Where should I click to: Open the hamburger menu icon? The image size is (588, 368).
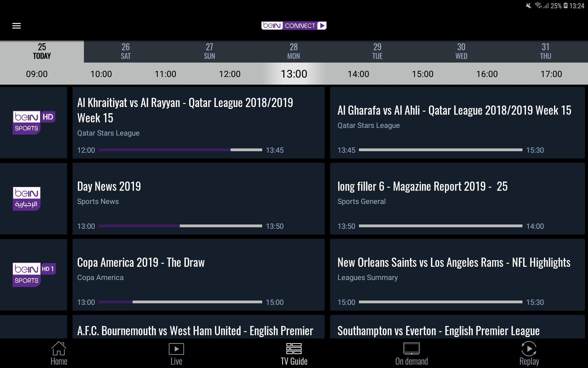pyautogui.click(x=16, y=25)
